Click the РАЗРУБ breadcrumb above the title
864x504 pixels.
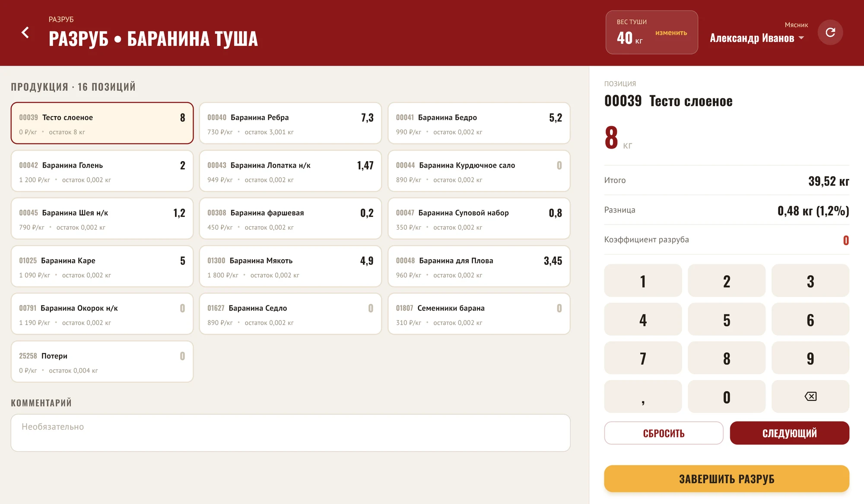point(61,19)
